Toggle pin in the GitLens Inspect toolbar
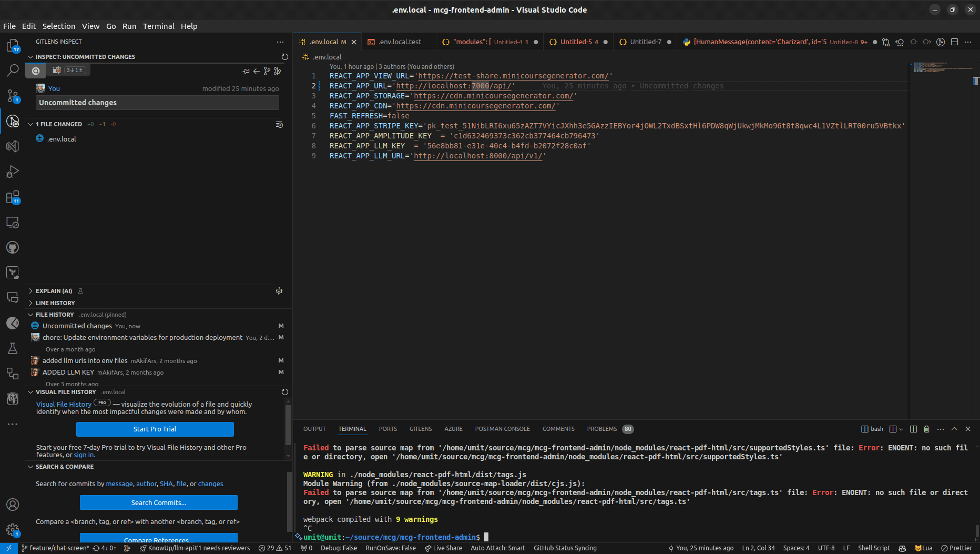Screen dimensions: 980x554 point(246,71)
